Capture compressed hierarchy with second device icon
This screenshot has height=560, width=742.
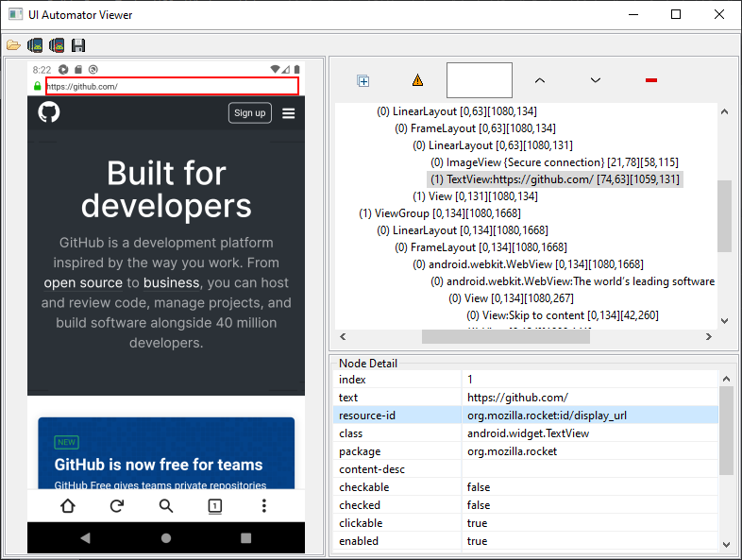(x=57, y=45)
